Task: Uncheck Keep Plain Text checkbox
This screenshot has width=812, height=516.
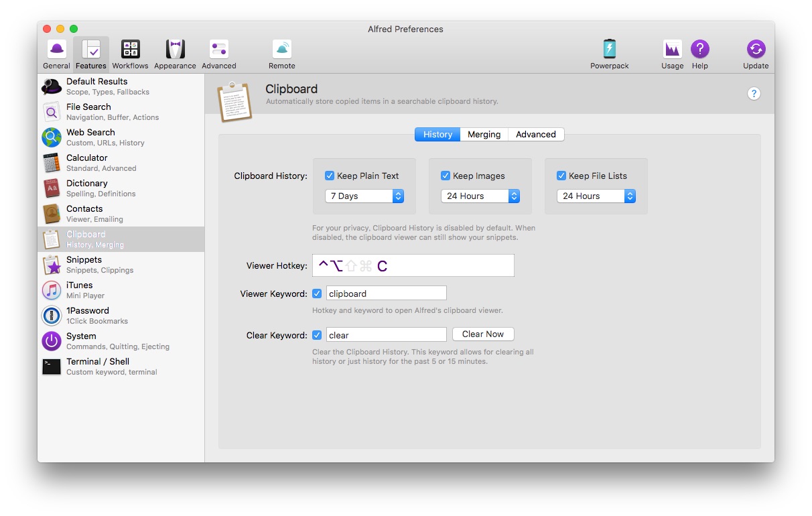Action: click(x=330, y=176)
